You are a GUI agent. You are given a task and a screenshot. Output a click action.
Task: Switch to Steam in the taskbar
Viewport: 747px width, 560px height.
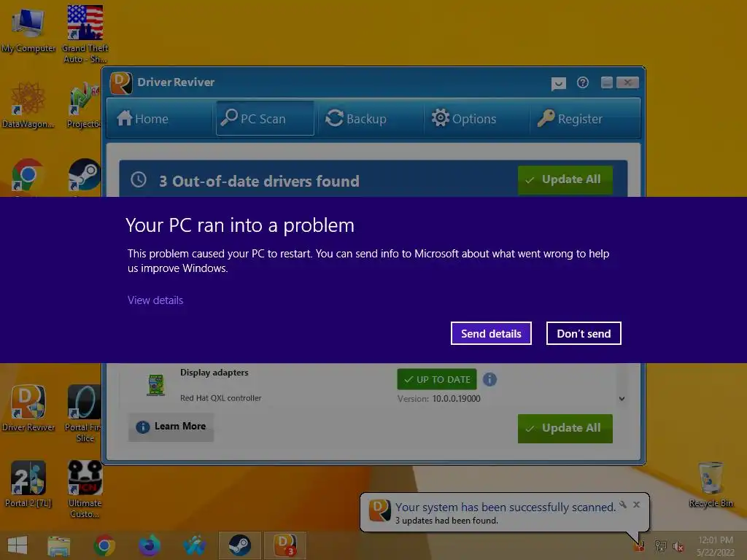(239, 545)
